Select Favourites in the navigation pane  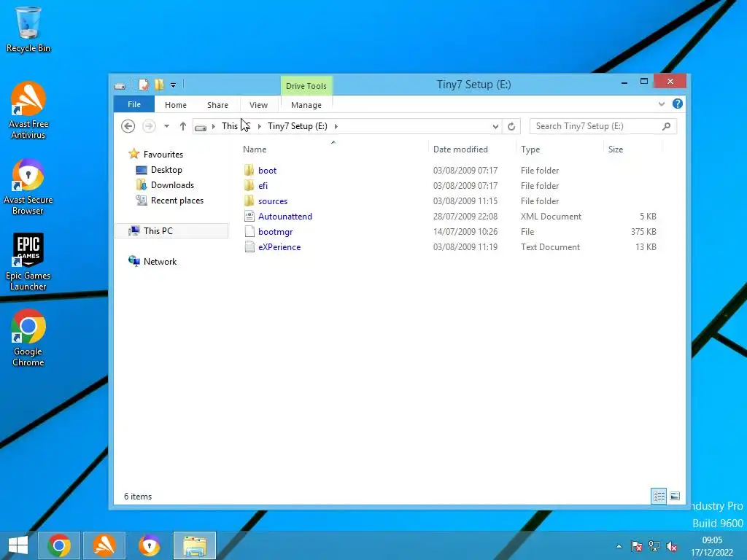156,155
